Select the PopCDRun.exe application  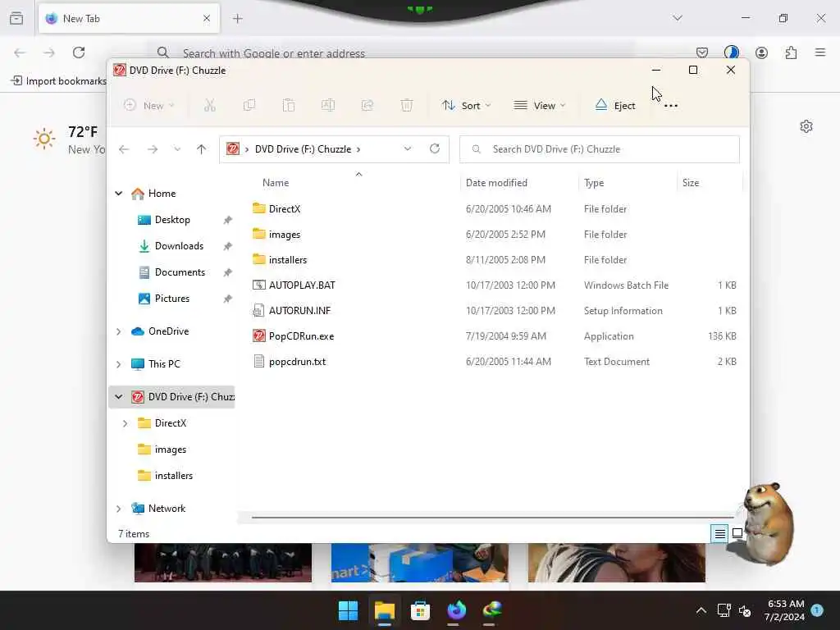[x=301, y=336]
